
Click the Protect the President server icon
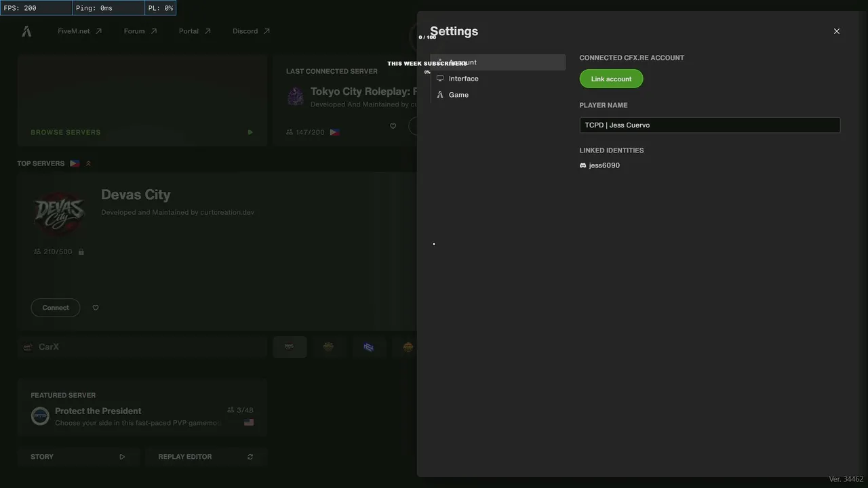[x=40, y=416]
